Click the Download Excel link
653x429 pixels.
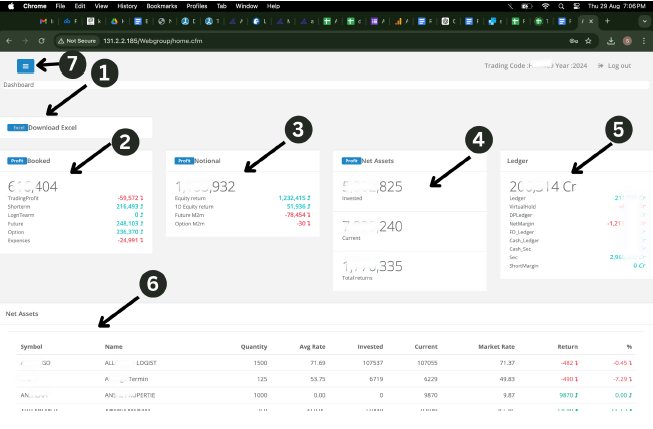(x=52, y=128)
